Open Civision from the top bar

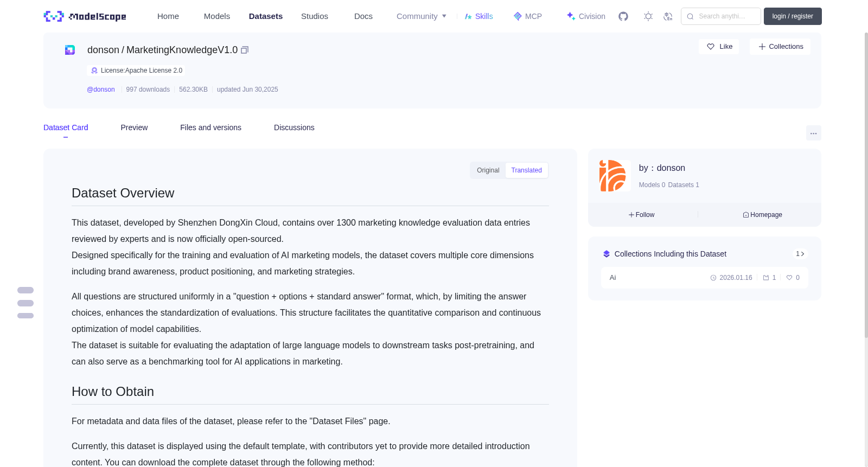pos(586,16)
